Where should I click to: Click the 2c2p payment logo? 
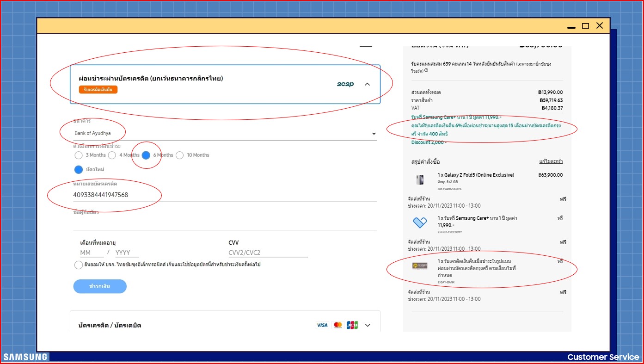coord(345,84)
